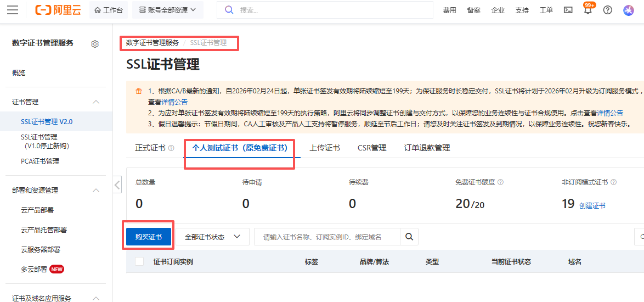The image size is (644, 302).
Task: Click the certificate name search field
Action: [327, 237]
